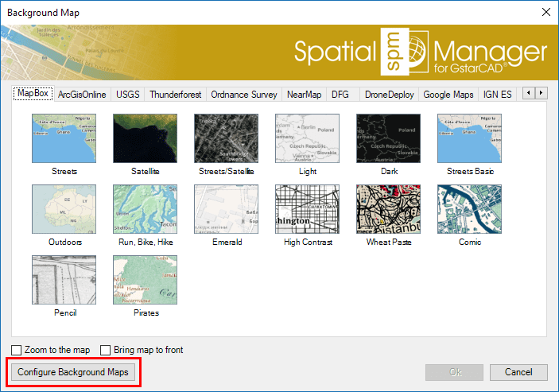The image size is (559, 392).
Task: Toggle Bring map to front checkbox
Action: pyautogui.click(x=106, y=350)
